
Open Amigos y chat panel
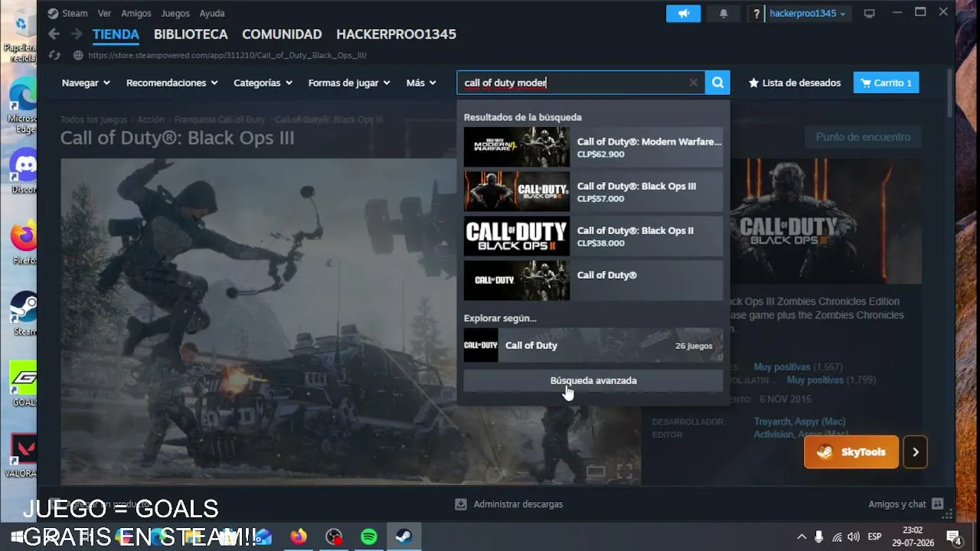coord(906,504)
